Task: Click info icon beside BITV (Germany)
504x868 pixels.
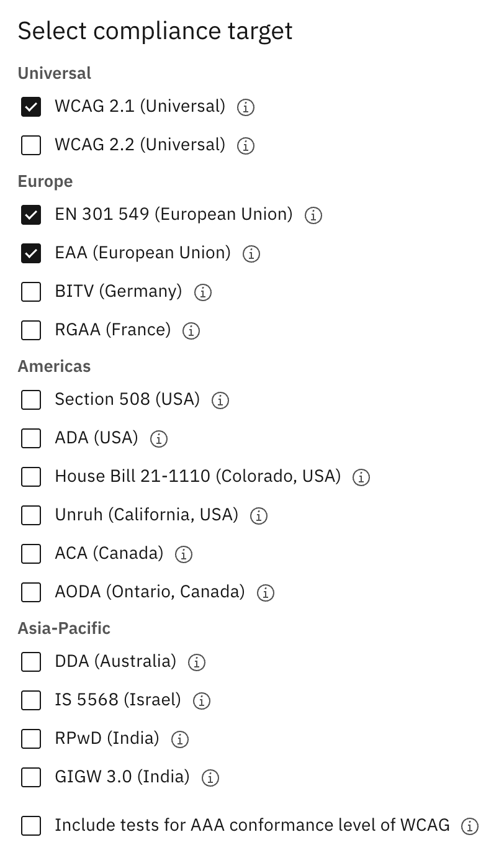Action: coord(202,292)
